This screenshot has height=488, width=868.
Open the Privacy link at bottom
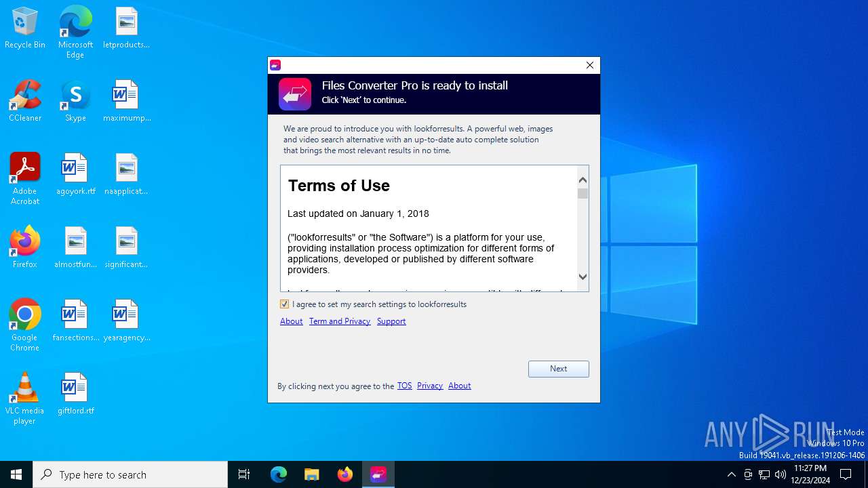430,386
